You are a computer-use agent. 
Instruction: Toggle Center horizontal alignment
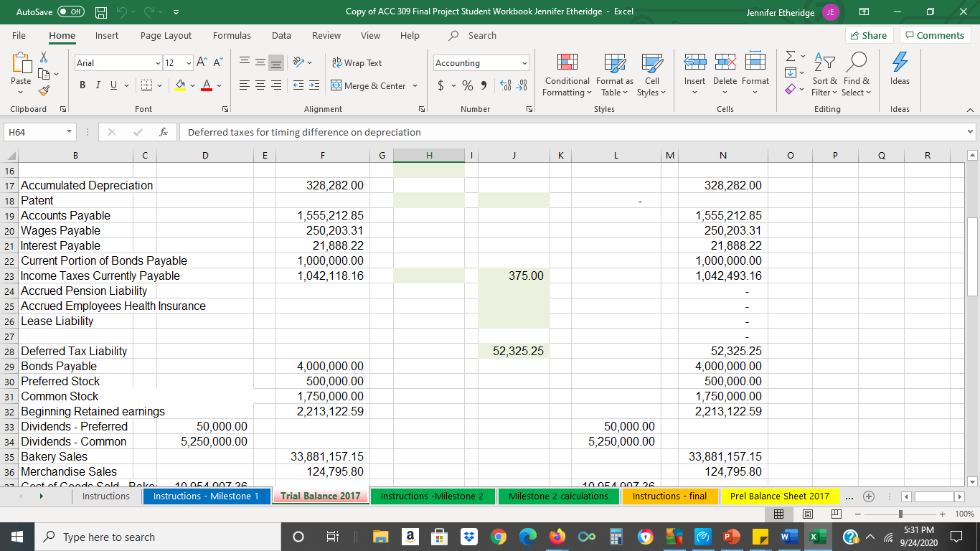click(261, 86)
